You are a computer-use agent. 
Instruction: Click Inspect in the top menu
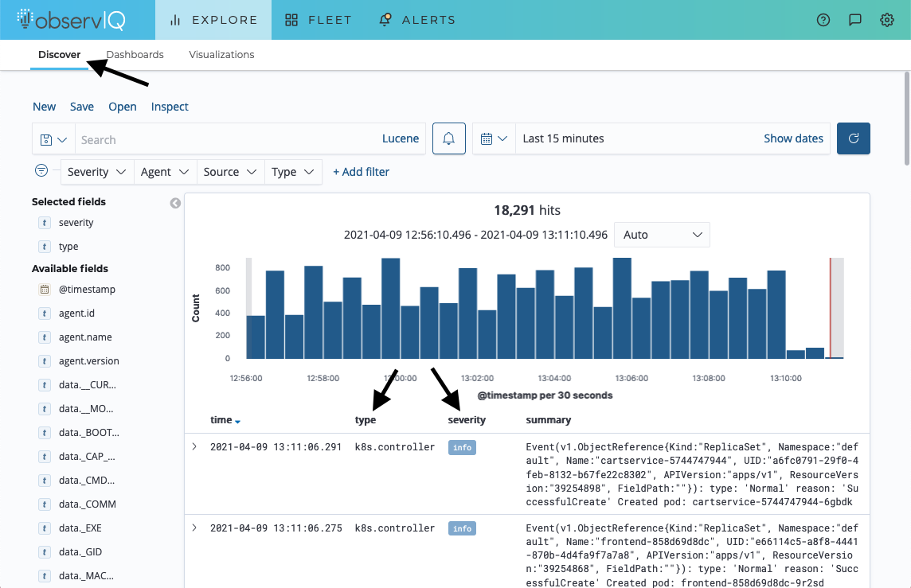(x=170, y=107)
